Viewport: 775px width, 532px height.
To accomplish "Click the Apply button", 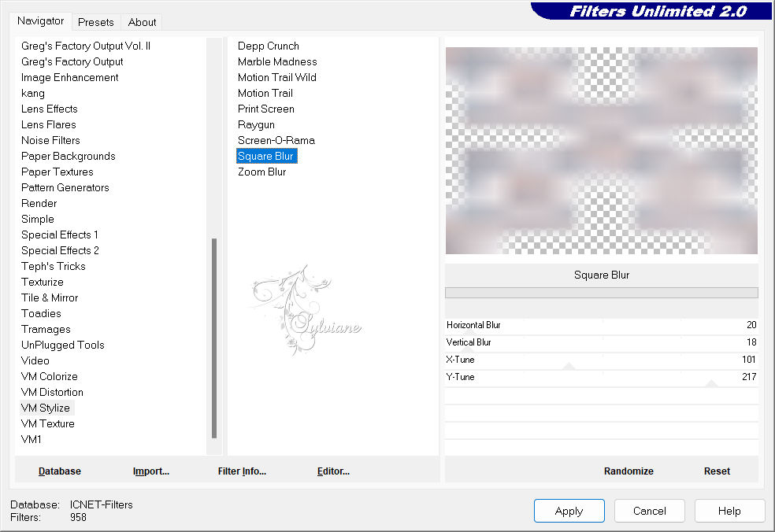I will [x=569, y=511].
